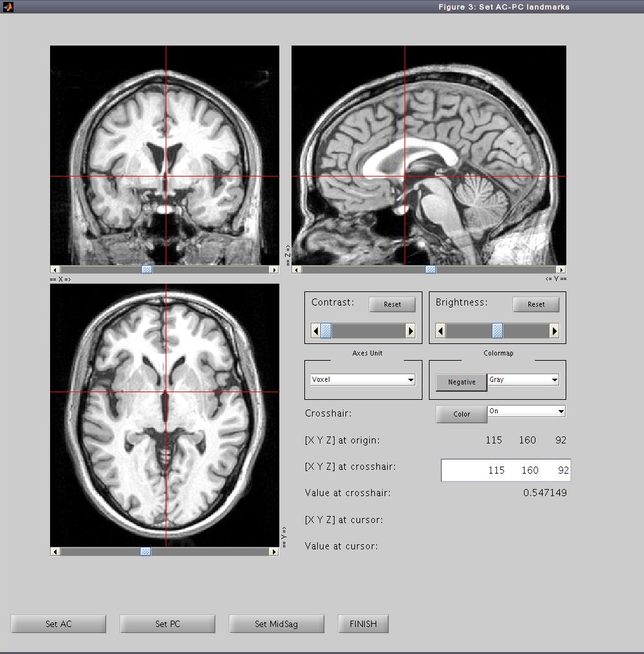Click the FINISH button
Image resolution: width=644 pixels, height=654 pixels.
coord(363,624)
